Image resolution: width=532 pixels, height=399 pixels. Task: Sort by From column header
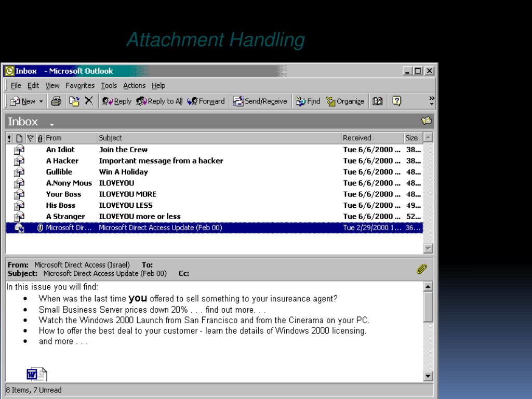71,138
